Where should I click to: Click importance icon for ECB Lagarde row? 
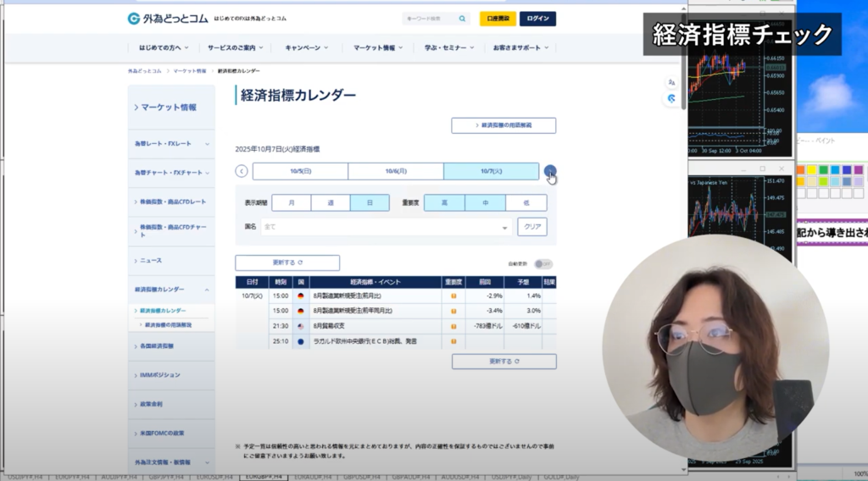pos(453,341)
